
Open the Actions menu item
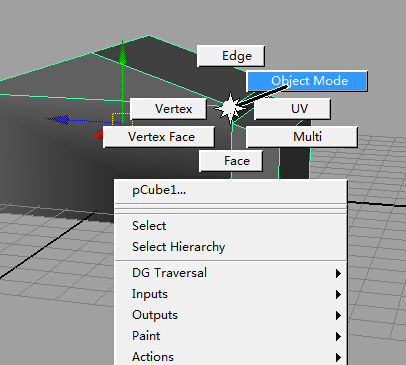coord(231,357)
